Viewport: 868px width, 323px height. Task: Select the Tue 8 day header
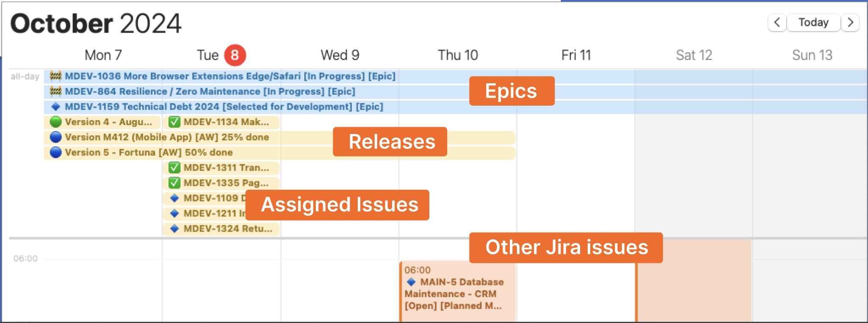coord(221,55)
